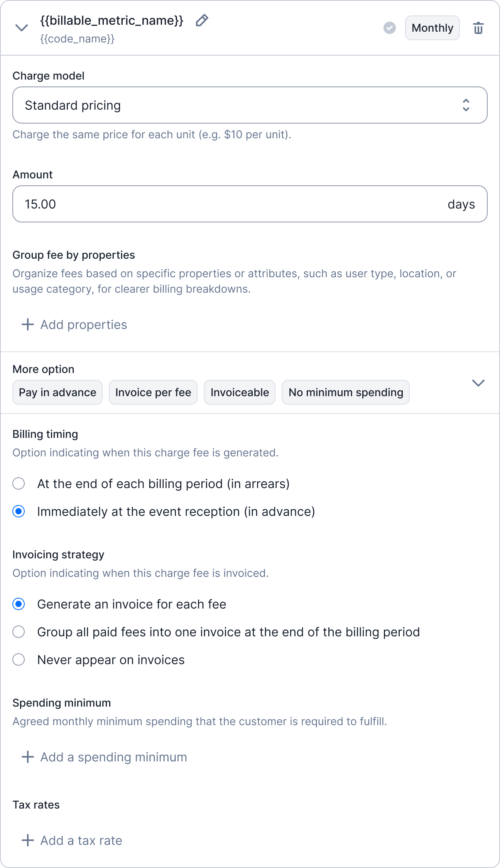
Task: Click the plus icon for spending minimum
Action: point(27,757)
